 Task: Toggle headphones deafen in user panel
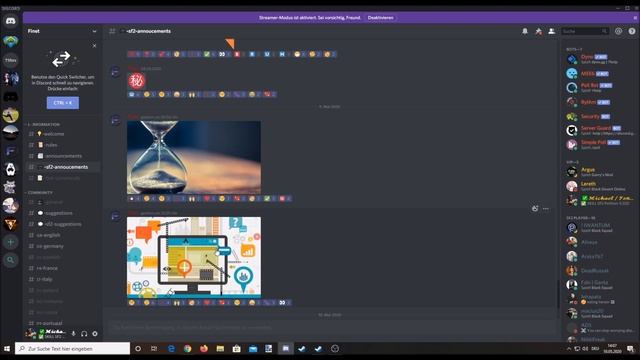84,333
